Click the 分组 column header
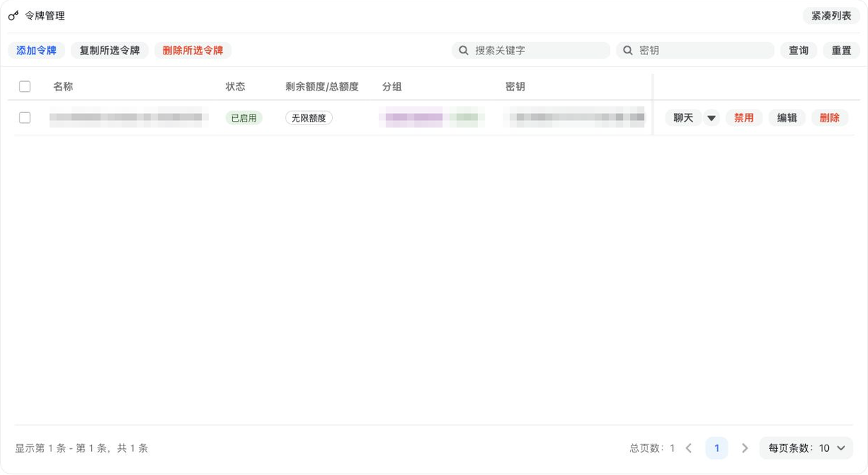The image size is (868, 475). click(392, 87)
